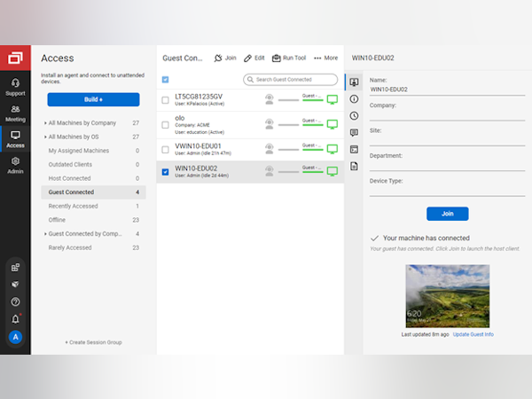Check the VWIN10-EDU01 session checkbox
The height and width of the screenshot is (399, 532).
[x=165, y=150]
